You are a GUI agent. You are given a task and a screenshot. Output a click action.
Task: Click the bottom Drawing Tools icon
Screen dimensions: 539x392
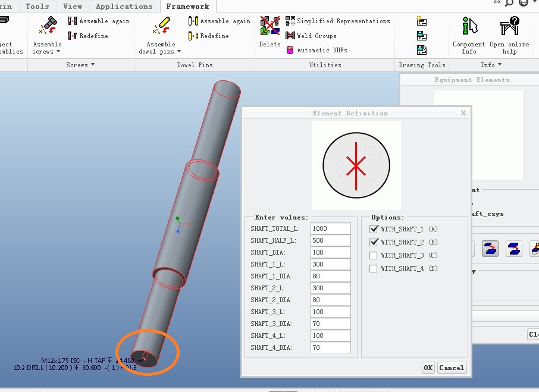click(x=422, y=50)
